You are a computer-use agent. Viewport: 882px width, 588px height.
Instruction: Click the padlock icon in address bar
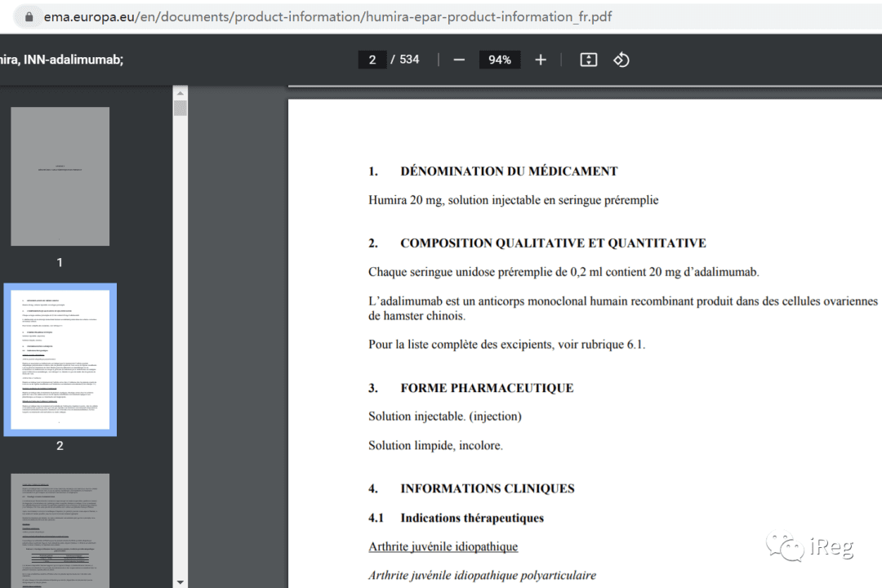pyautogui.click(x=29, y=17)
